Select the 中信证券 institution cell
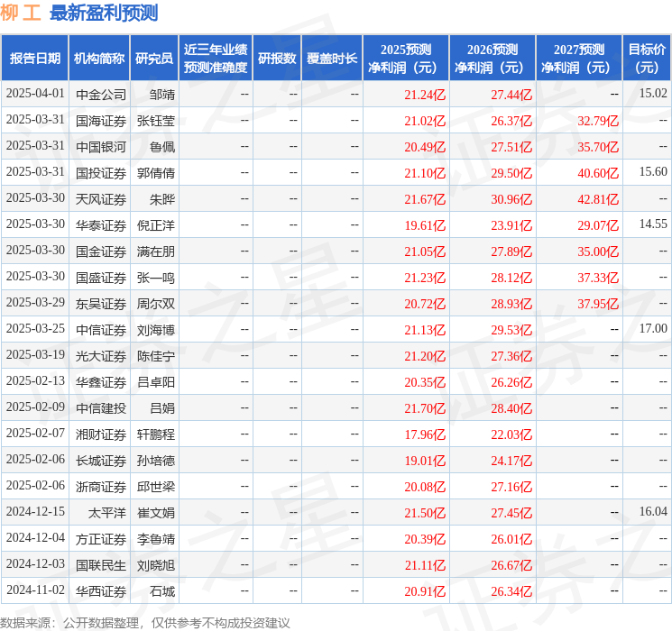The width and height of the screenshot is (672, 631). pos(101,330)
